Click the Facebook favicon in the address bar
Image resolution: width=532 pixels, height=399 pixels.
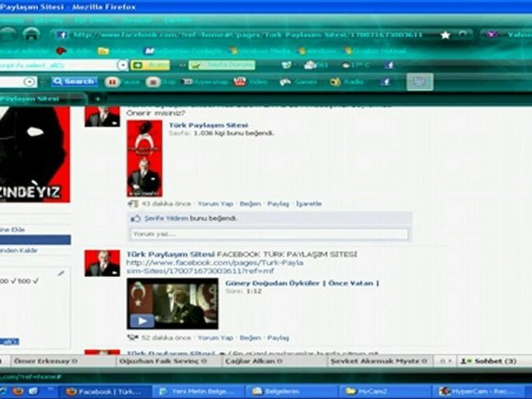click(62, 34)
